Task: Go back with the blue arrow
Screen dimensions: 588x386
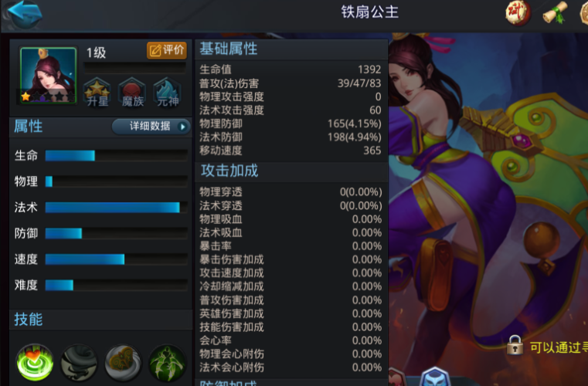Action: click(x=24, y=13)
